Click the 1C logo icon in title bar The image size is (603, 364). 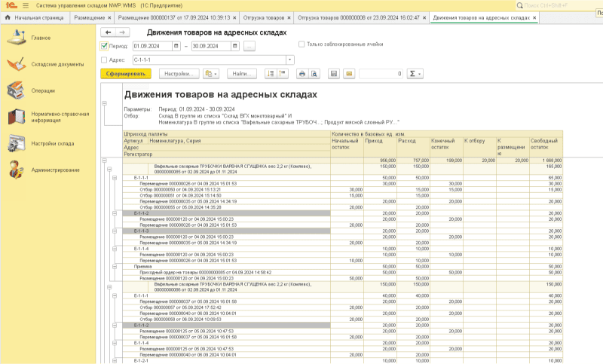click(11, 5)
